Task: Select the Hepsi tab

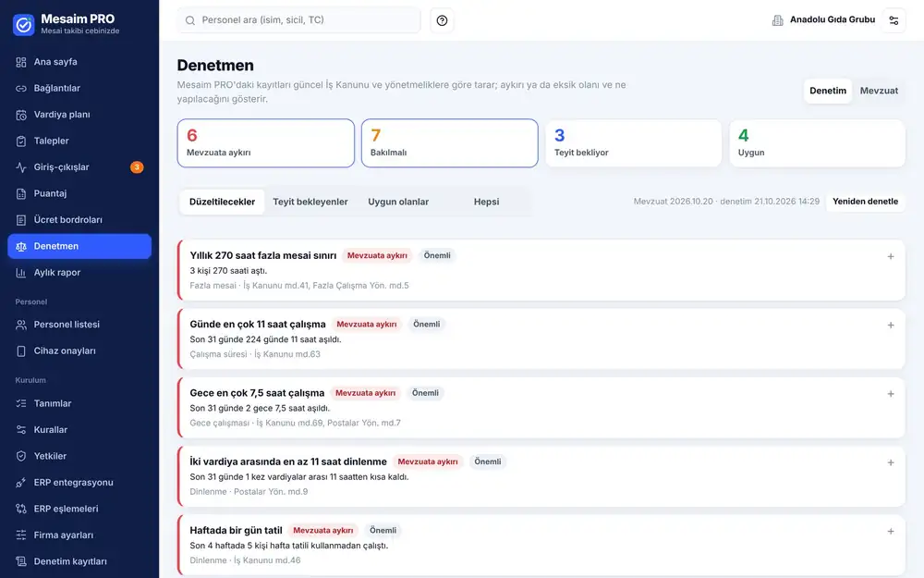Action: pyautogui.click(x=486, y=202)
